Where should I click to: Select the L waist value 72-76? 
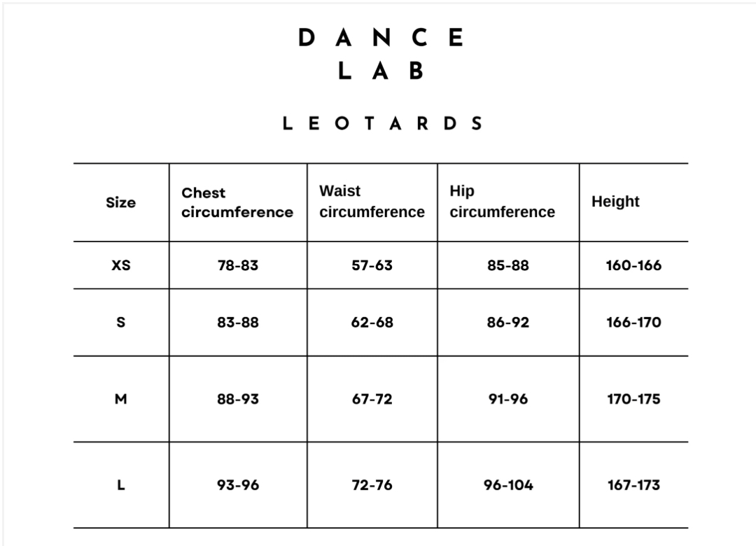tap(372, 485)
